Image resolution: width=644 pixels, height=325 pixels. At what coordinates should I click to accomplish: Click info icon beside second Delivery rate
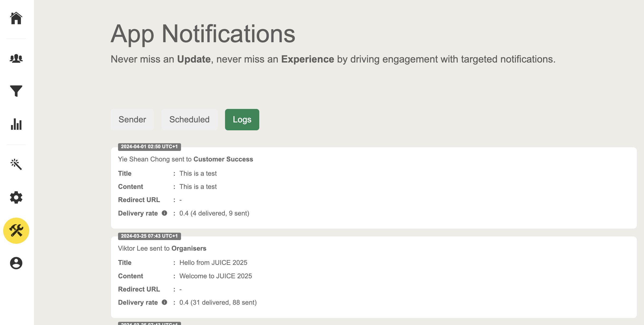pos(164,302)
